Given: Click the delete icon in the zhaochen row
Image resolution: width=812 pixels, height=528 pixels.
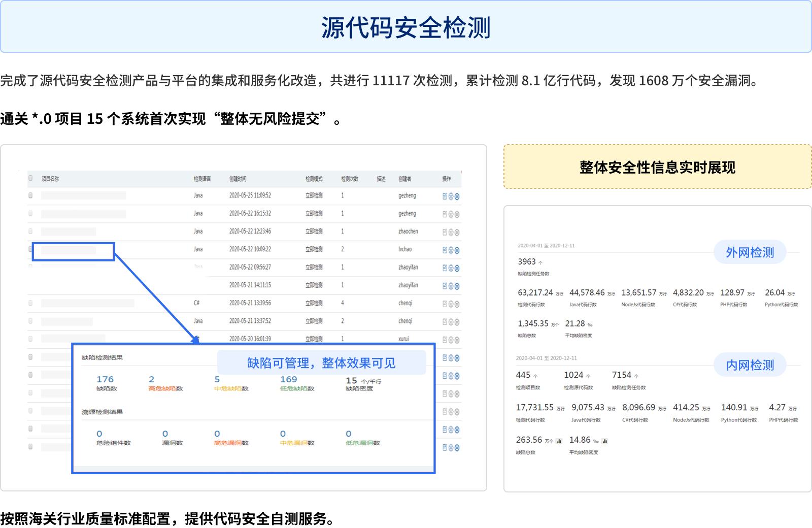Looking at the screenshot, I should (457, 233).
